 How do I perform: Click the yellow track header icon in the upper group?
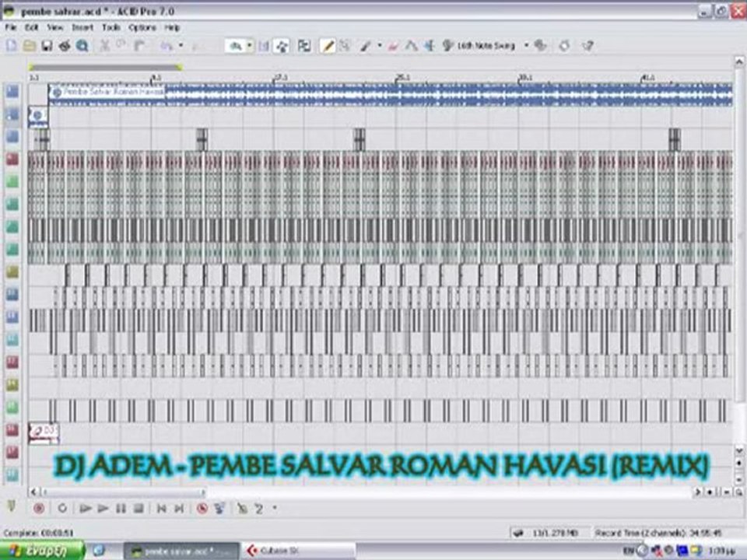[x=12, y=272]
